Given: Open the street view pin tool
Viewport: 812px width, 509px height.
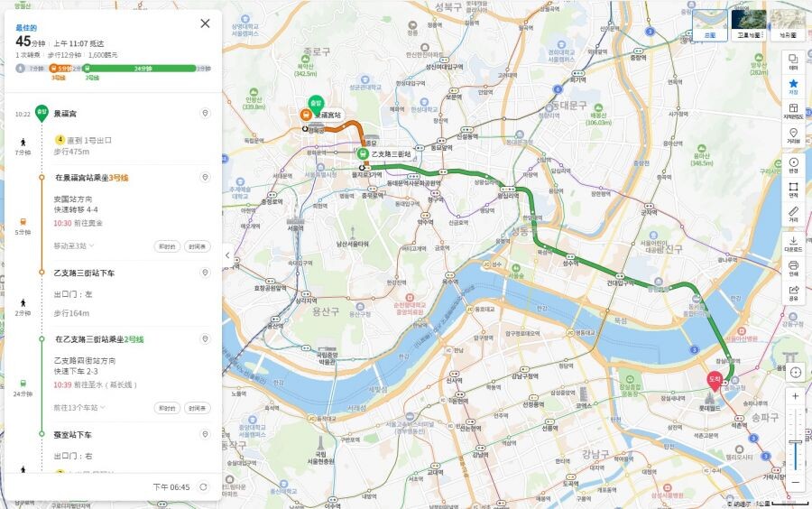Looking at the screenshot, I should tap(793, 135).
